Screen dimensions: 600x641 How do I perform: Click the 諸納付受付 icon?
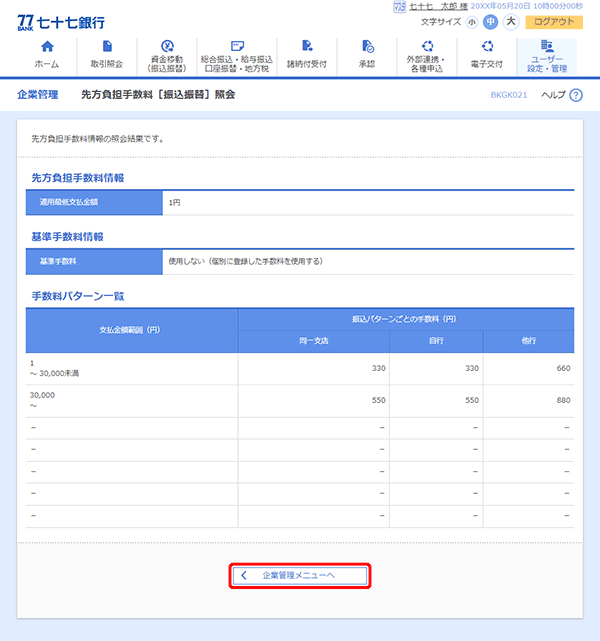(x=306, y=46)
